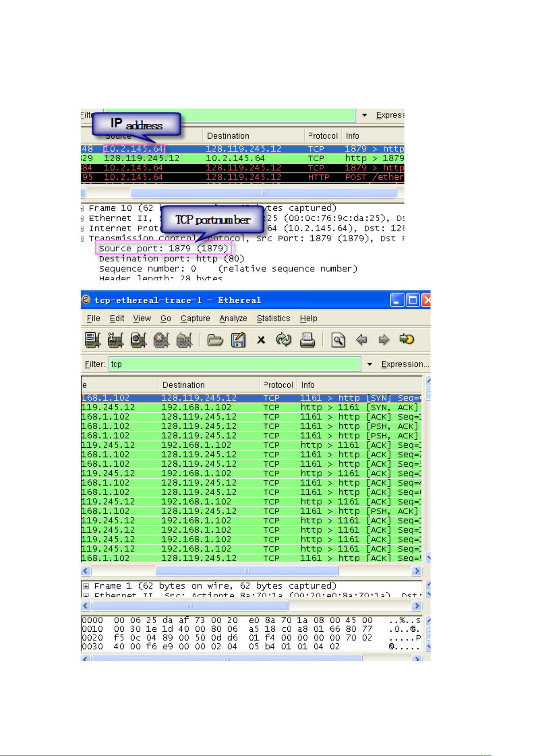
Task: Select the green http > 1879 packet row
Action: [243, 158]
